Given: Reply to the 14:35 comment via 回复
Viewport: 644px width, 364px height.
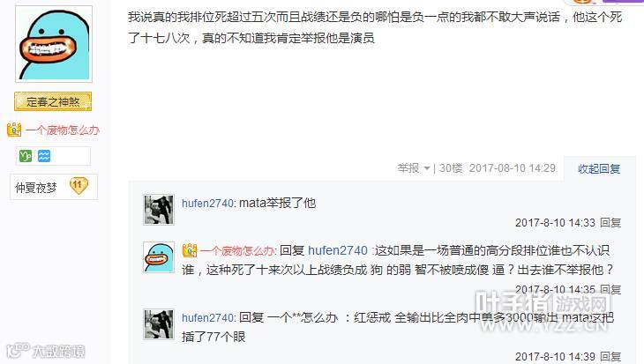Looking at the screenshot, I should click(610, 290).
